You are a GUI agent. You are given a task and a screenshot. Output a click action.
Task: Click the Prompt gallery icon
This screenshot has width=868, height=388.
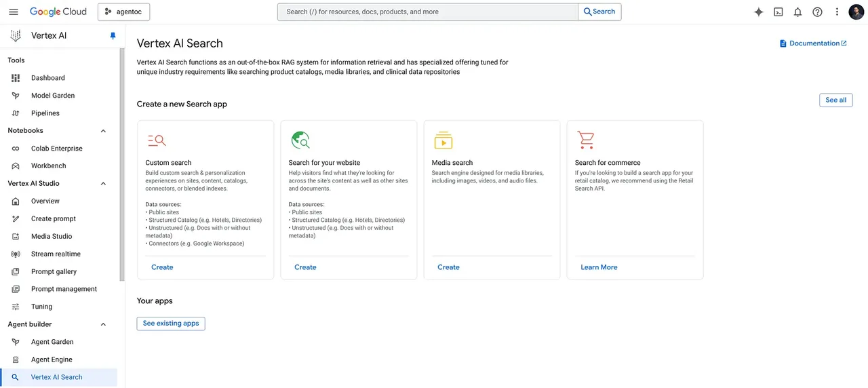tap(16, 271)
